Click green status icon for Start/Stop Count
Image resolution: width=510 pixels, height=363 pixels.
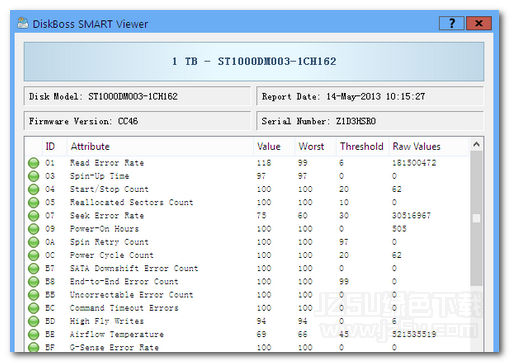(33, 189)
